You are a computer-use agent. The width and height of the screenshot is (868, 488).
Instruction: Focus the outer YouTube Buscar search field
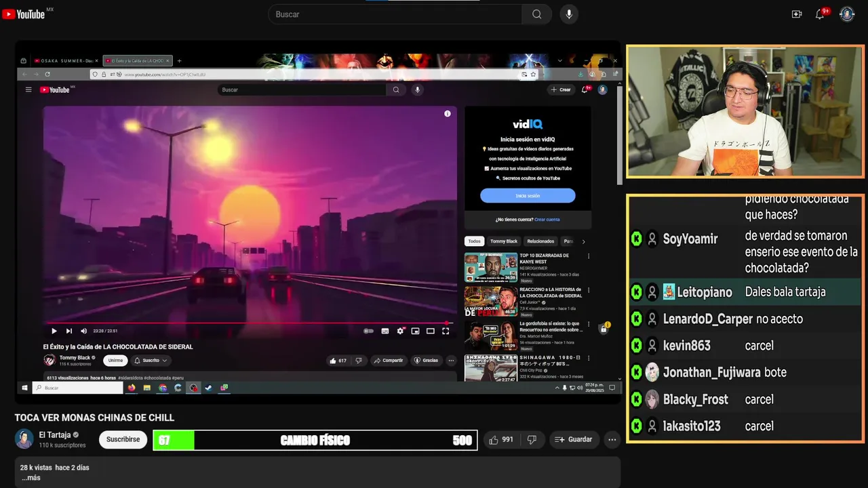tap(395, 14)
